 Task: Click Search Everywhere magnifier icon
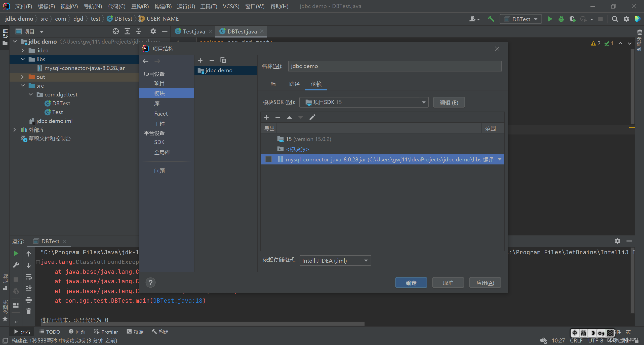coord(615,19)
